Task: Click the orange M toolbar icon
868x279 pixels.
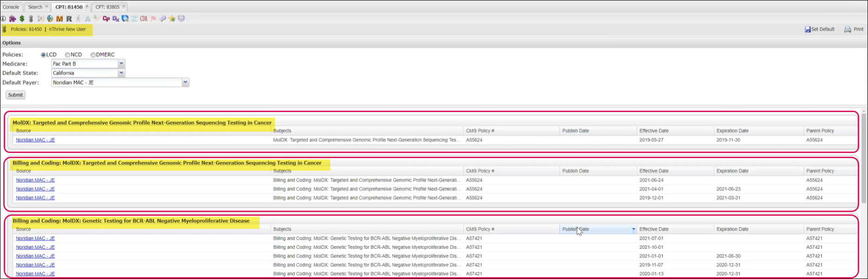Action: [59, 19]
